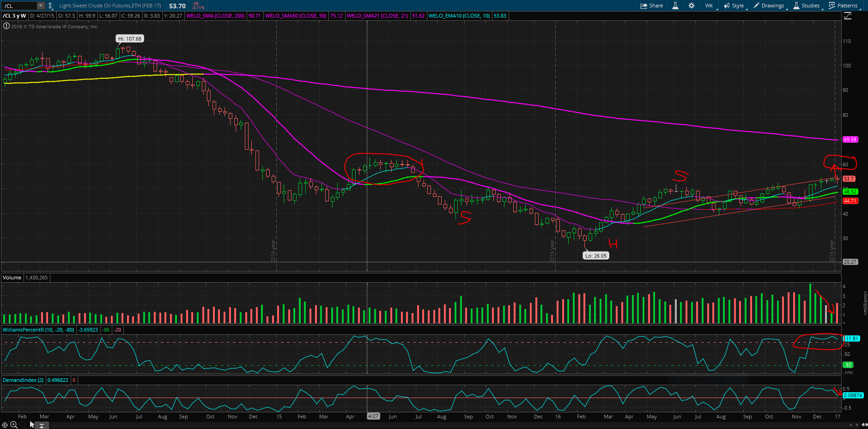Select the WELO_SMA21 (CLOSE, 21) study label
The height and width of the screenshot is (429, 868).
[377, 16]
